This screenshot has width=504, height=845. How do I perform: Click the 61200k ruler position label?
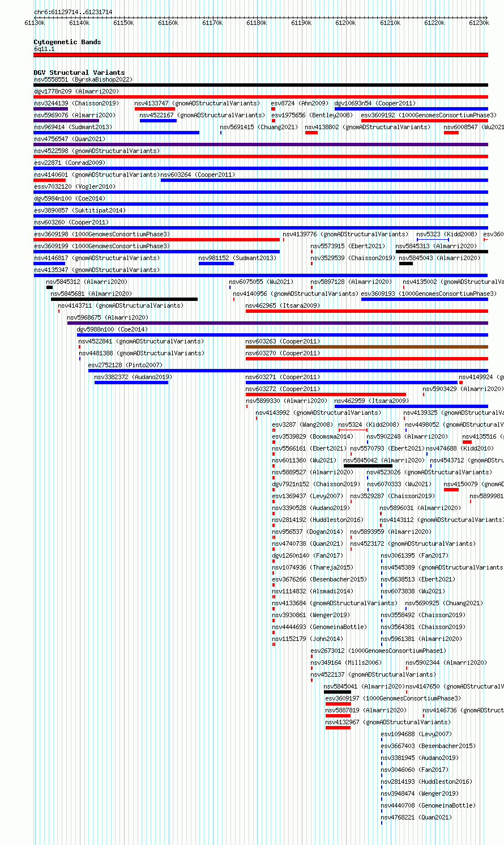[x=345, y=23]
